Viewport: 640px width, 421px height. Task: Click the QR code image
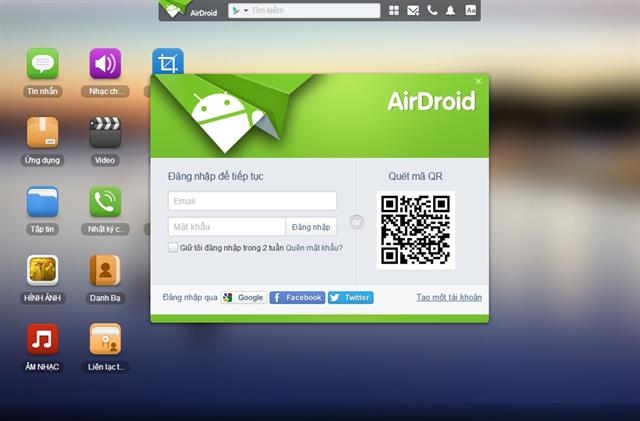(416, 230)
